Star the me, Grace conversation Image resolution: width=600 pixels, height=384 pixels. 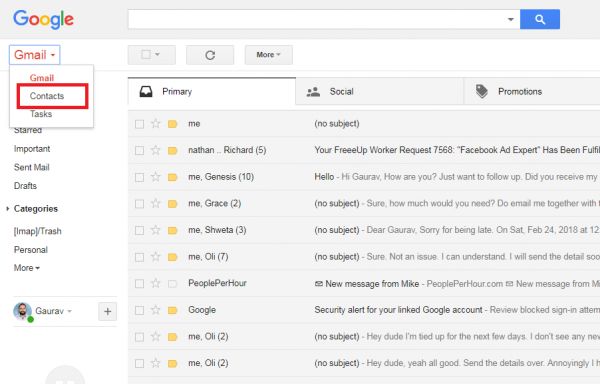155,203
